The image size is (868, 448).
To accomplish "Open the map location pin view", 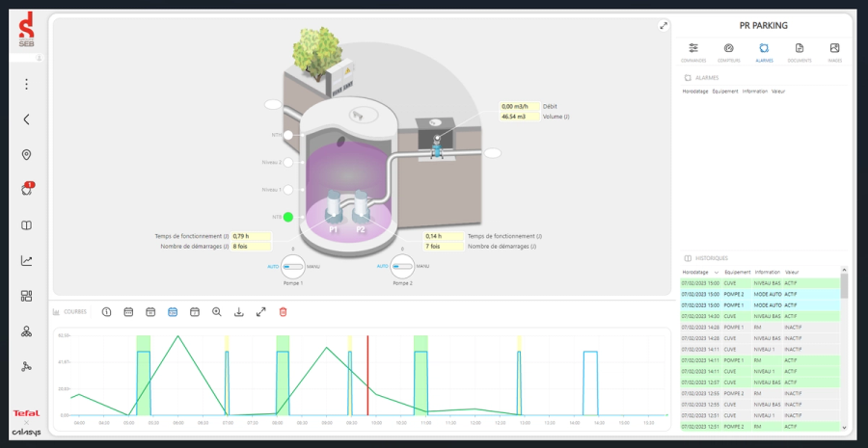I will tap(26, 155).
